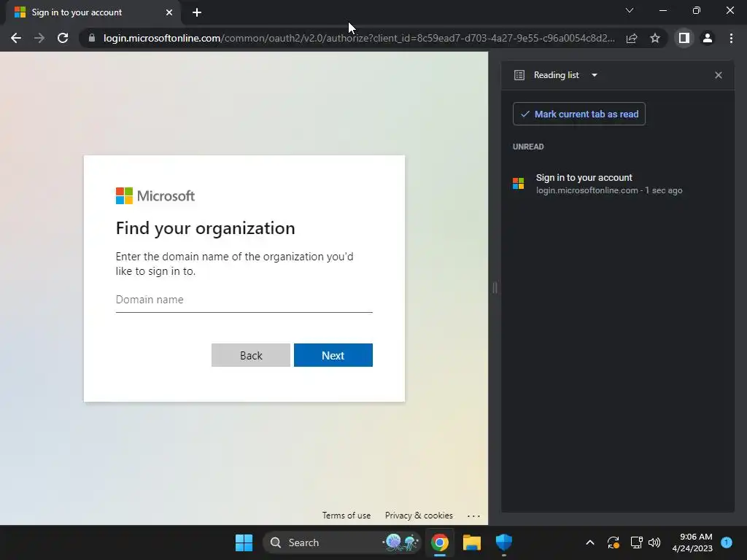Click Mark current tab as read
The height and width of the screenshot is (560, 747).
578,114
